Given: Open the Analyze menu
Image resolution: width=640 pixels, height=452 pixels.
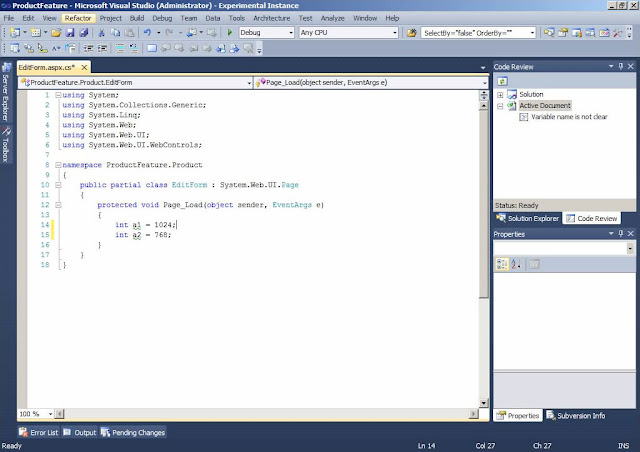Looking at the screenshot, I should [x=333, y=18].
